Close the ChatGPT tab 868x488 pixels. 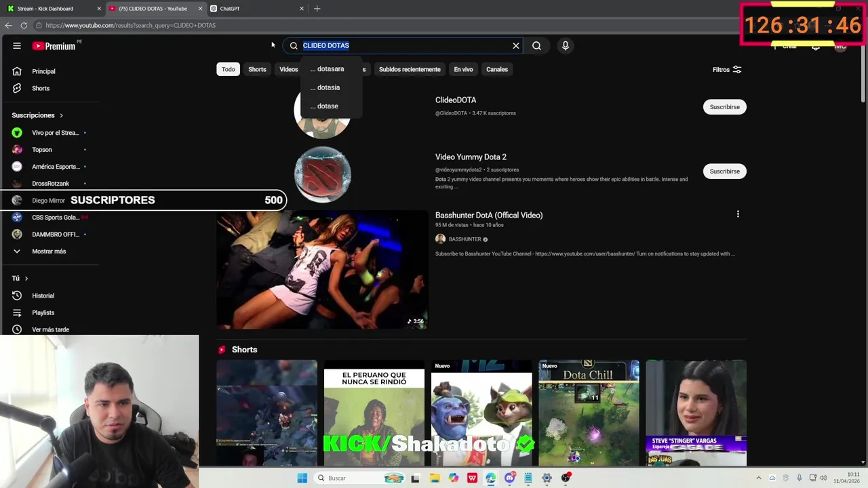[x=302, y=9]
